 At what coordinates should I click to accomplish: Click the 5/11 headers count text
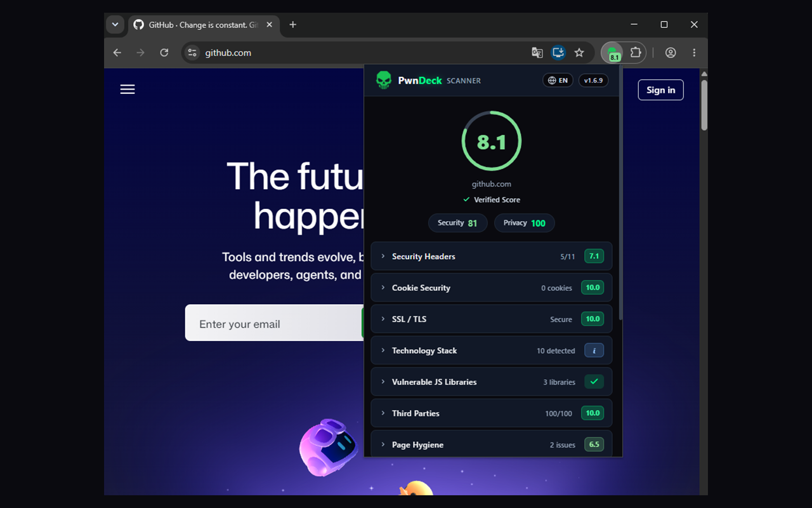coord(567,257)
